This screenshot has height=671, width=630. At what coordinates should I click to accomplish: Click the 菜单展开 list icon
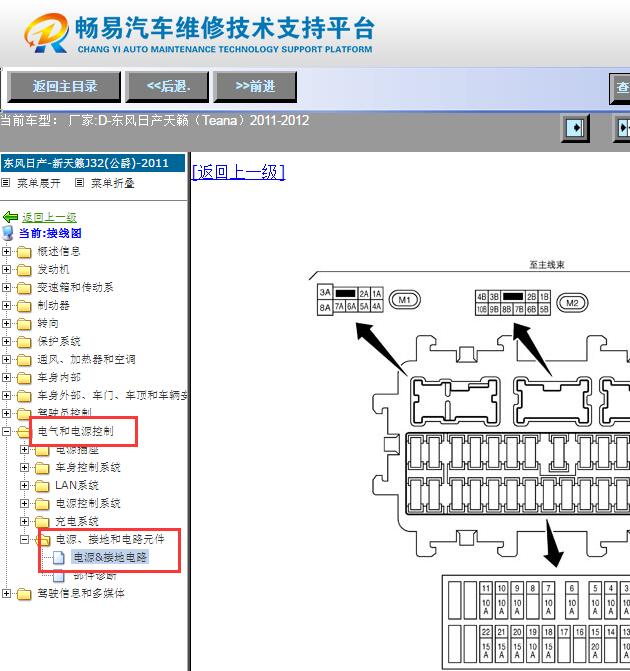[x=6, y=183]
